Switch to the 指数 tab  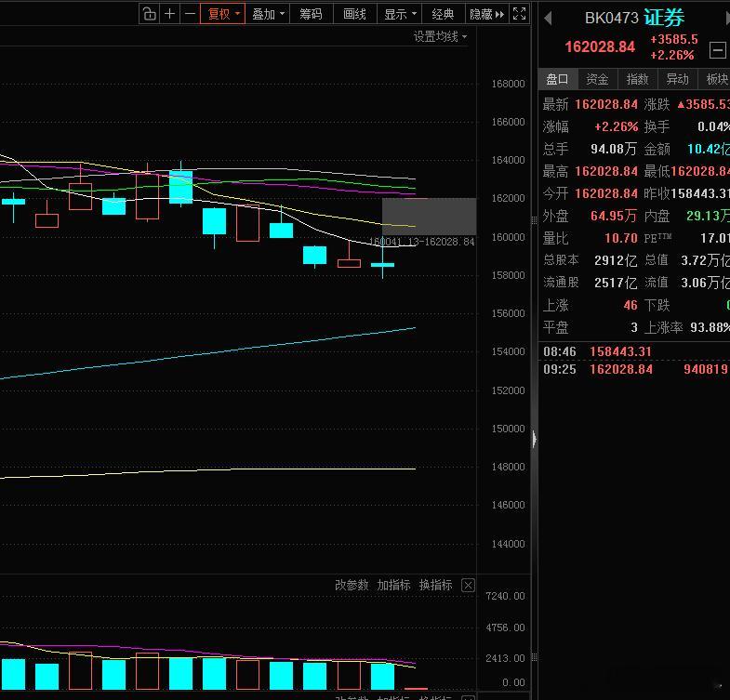pos(637,79)
